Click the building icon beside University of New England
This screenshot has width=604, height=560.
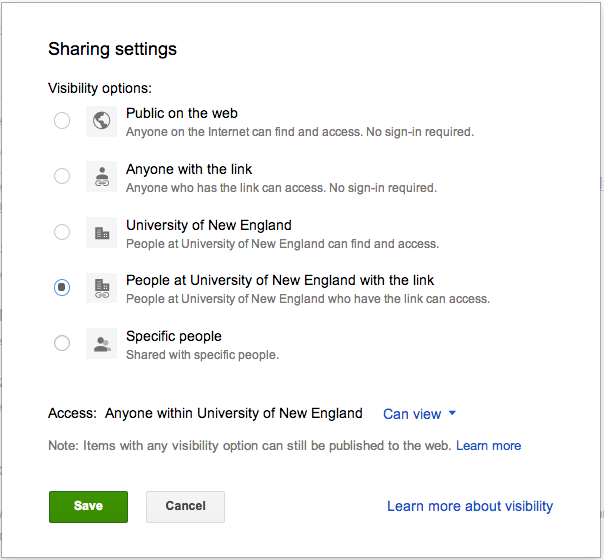coord(101,232)
